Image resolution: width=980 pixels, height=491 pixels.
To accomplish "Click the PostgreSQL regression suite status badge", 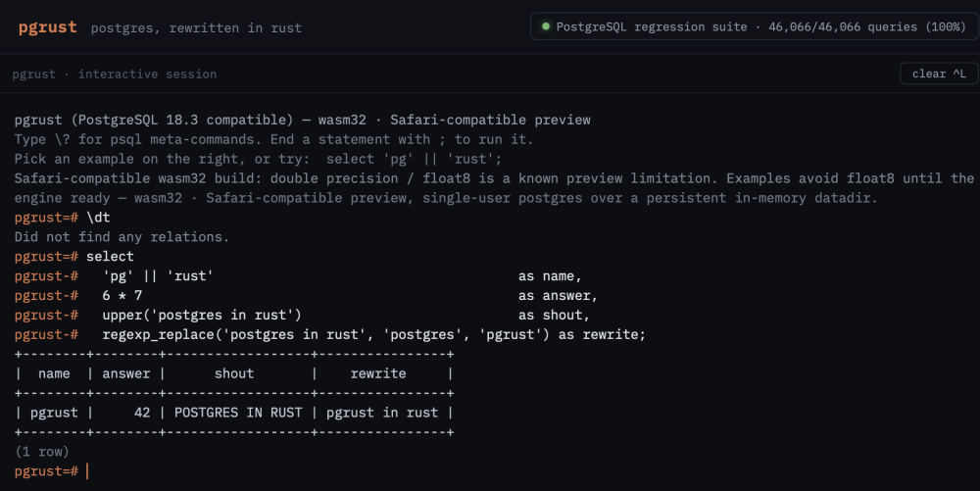I will pos(755,26).
